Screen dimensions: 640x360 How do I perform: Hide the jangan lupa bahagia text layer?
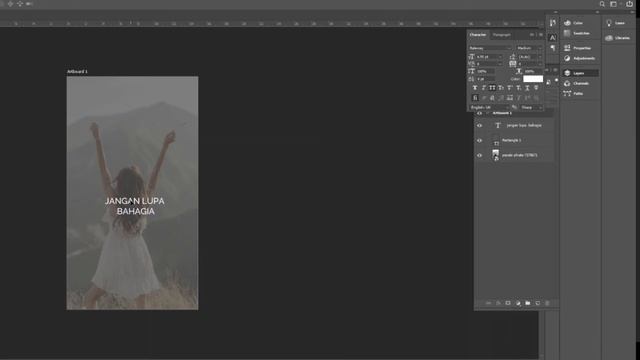(x=480, y=126)
